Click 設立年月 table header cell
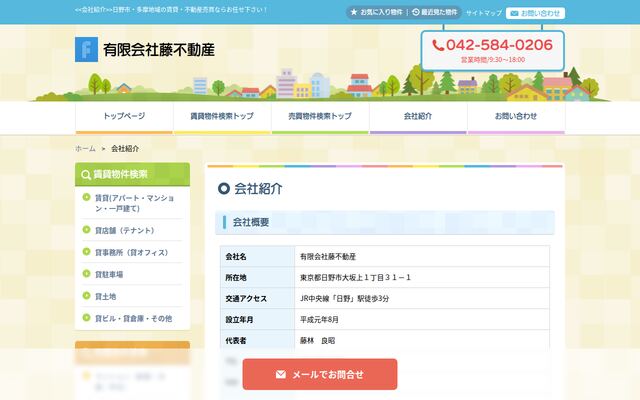Screen dimensions: 640x400 pos(258,320)
